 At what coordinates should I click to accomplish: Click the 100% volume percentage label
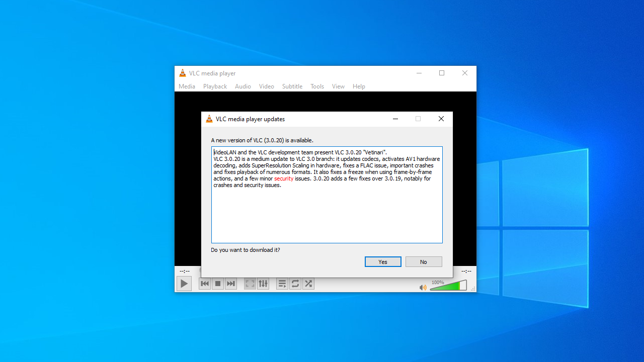coord(438,283)
